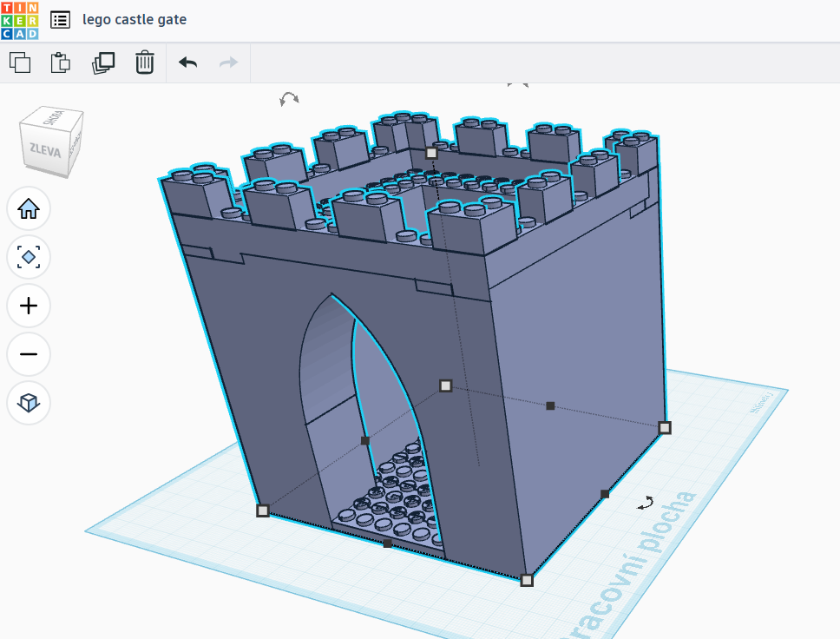
Task: Click the Duplicate and repeat icon
Action: (103, 63)
